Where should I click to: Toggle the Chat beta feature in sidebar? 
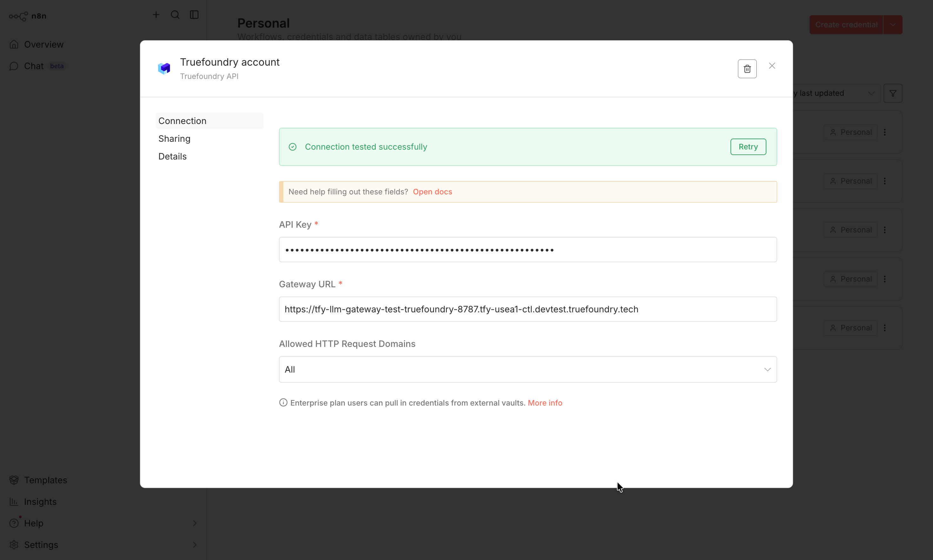coord(34,66)
